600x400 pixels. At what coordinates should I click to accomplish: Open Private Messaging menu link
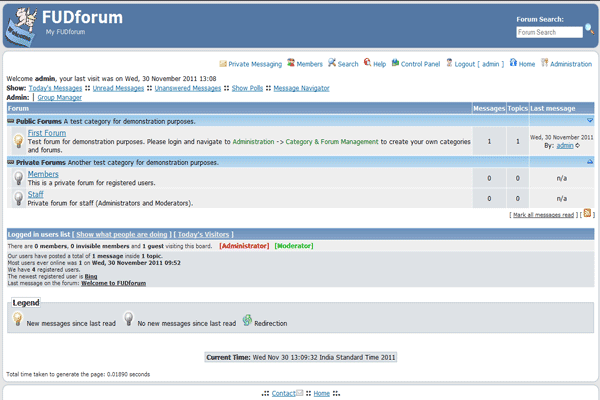coord(255,64)
